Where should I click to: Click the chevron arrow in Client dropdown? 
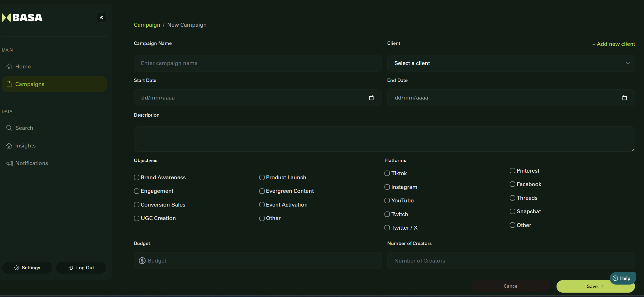point(628,63)
